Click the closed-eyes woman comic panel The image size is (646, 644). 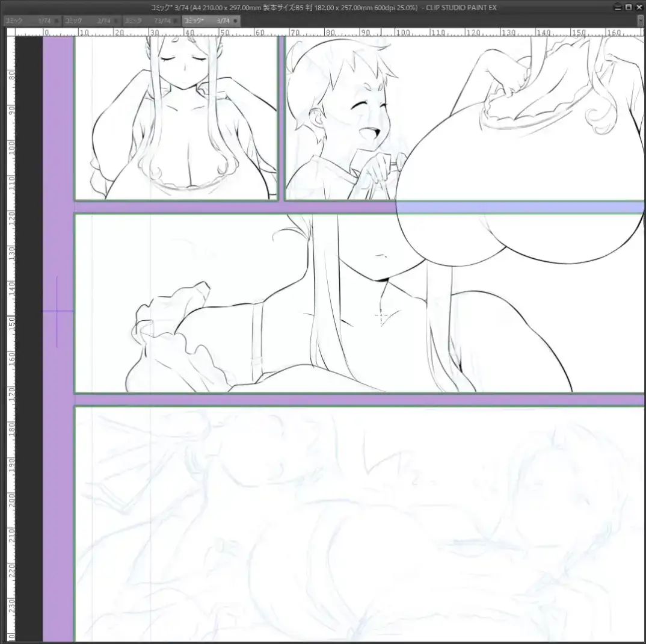click(x=176, y=120)
